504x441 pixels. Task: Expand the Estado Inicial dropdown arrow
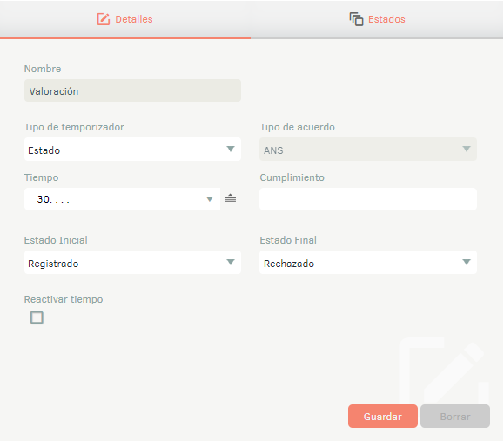[x=231, y=262]
